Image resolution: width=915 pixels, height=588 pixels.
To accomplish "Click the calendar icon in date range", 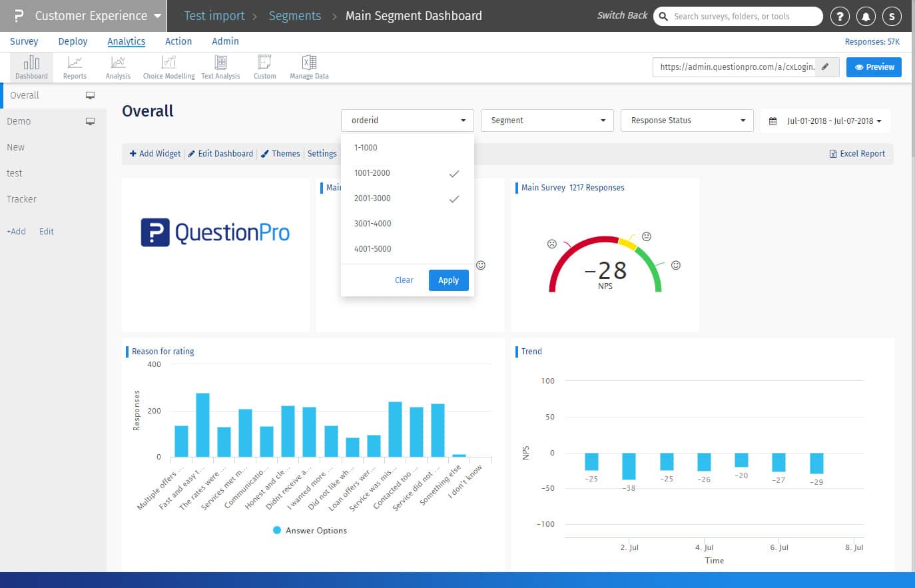I will pyautogui.click(x=772, y=121).
